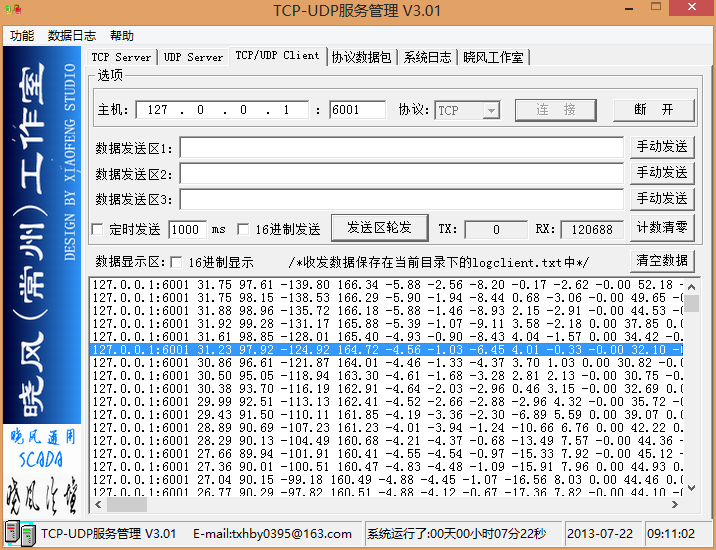Screen dimensions: 716x550
Task: Click the port field showing 6001
Action: (x=357, y=110)
